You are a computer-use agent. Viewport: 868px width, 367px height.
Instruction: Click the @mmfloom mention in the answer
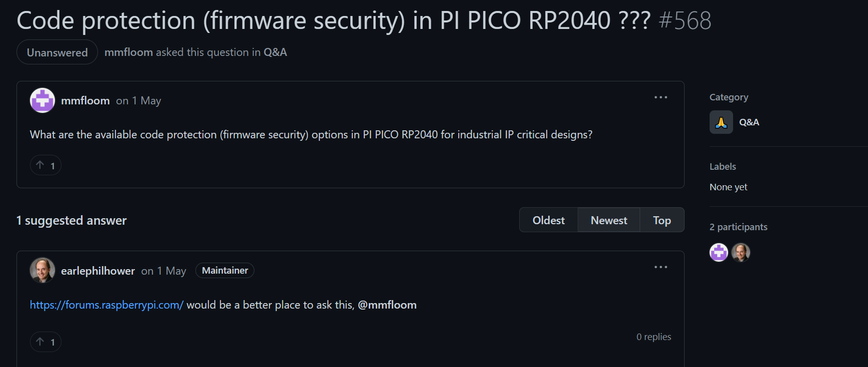click(x=387, y=305)
